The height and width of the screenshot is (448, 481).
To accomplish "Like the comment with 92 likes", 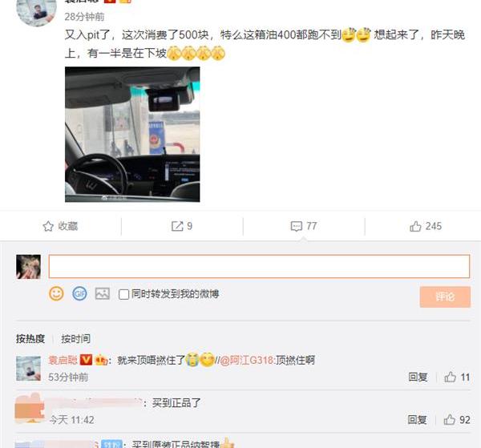I will tap(450, 419).
